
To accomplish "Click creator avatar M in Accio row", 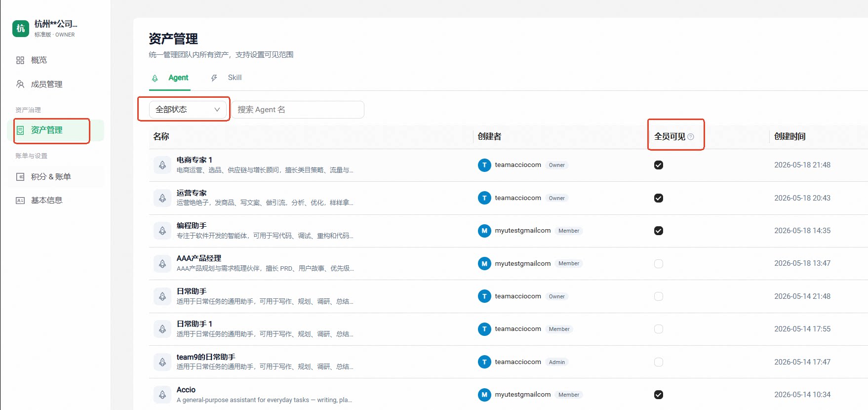I will point(484,395).
